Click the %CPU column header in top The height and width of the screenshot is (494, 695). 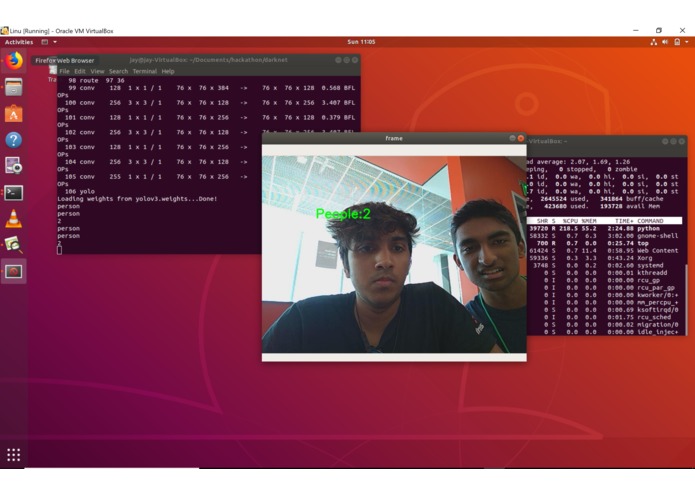tap(570, 221)
